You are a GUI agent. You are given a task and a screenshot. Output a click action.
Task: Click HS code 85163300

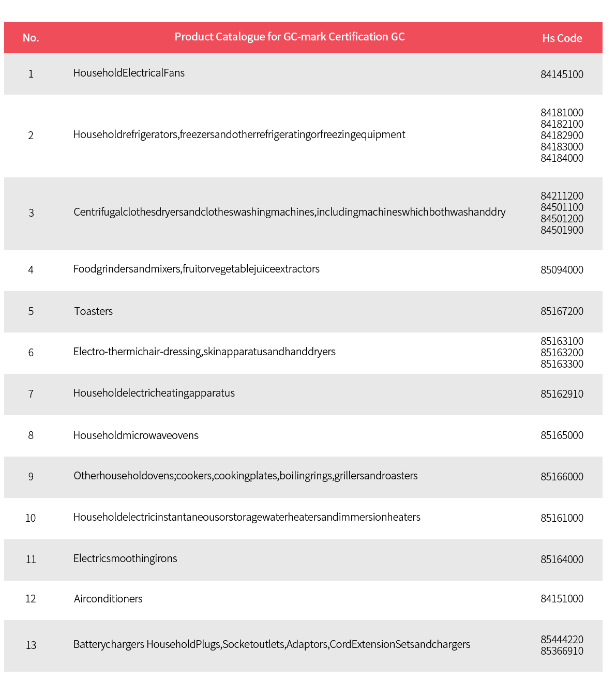click(x=562, y=364)
